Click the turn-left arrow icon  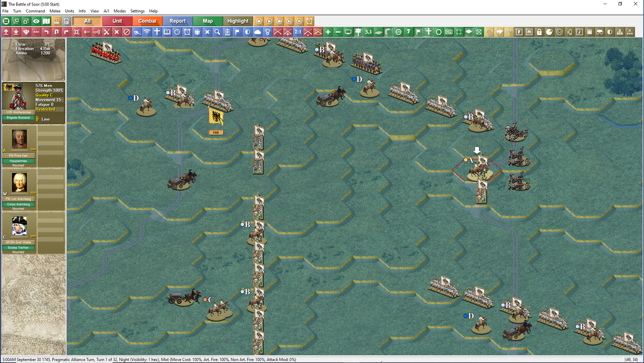pos(47,32)
